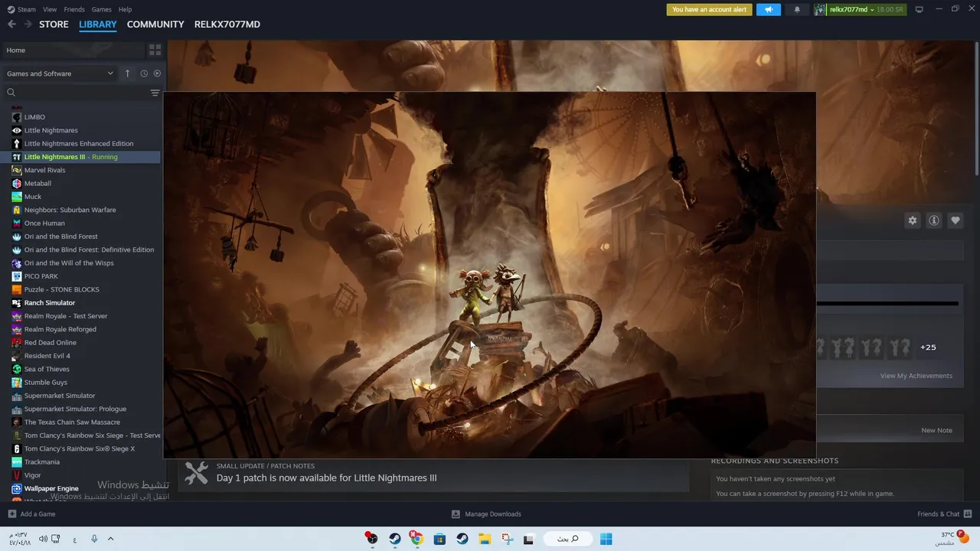This screenshot has height=551, width=980.
Task: Click the Red Dead Online icon
Action: pos(17,343)
